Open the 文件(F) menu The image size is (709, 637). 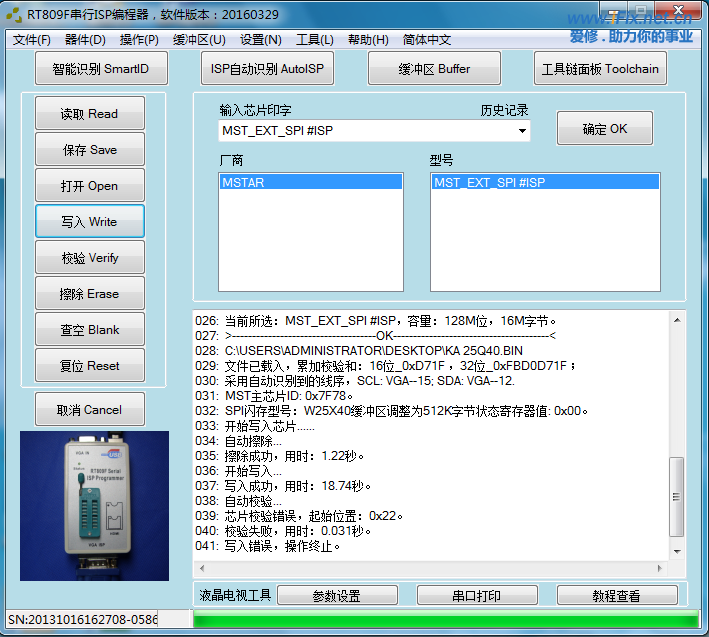point(31,40)
